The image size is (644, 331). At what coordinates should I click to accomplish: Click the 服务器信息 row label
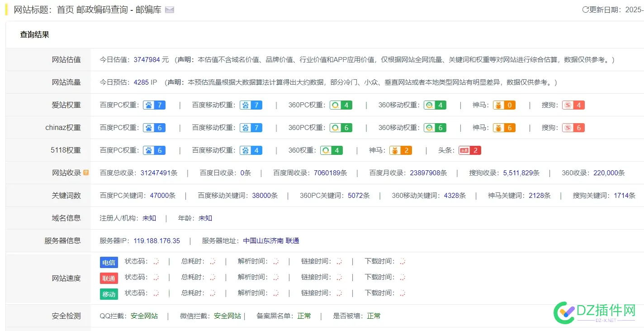(x=63, y=240)
